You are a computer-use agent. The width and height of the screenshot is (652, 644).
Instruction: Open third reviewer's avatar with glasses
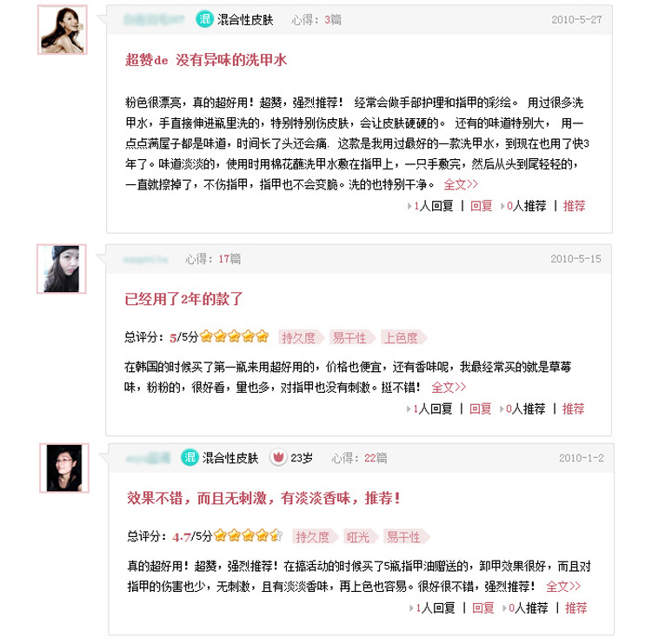point(64,468)
